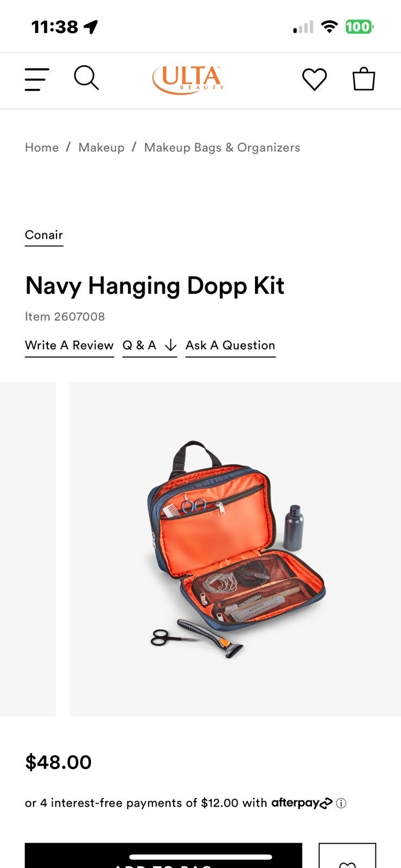Open the Conair brand link

pos(44,235)
